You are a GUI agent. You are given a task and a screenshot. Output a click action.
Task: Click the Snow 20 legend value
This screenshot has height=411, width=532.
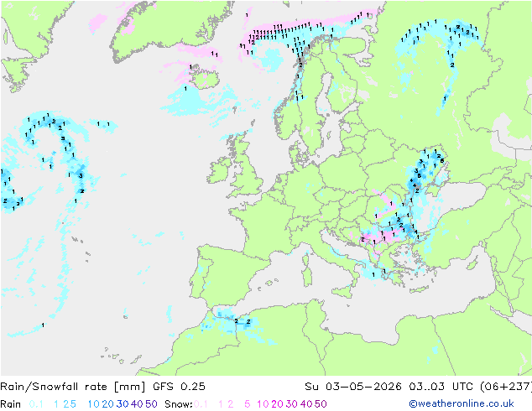(277, 404)
